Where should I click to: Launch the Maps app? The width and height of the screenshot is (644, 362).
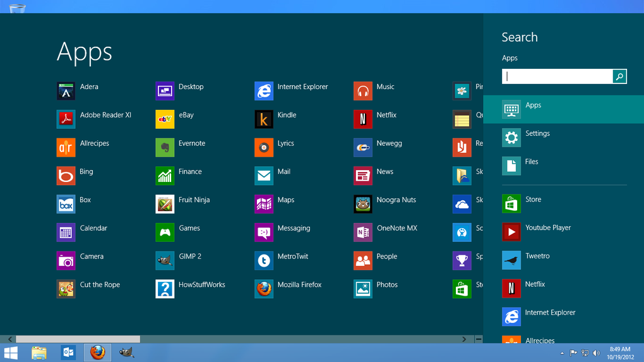click(x=264, y=204)
